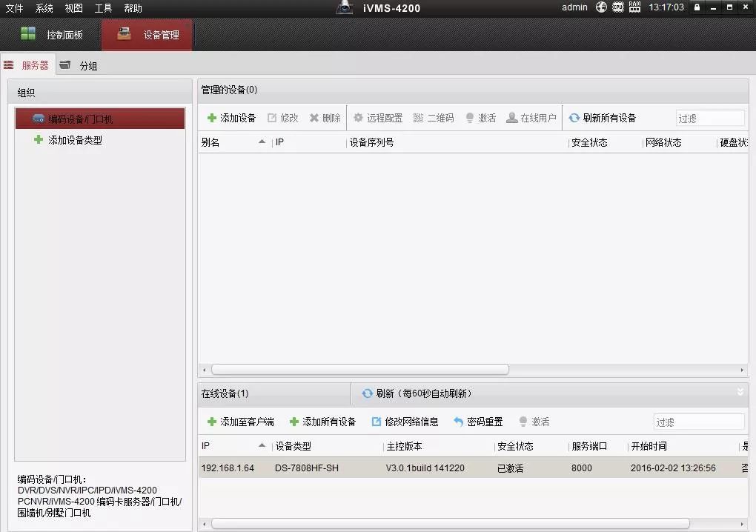The width and height of the screenshot is (756, 532).
Task: Click the 修改 edit icon in managed devices
Action: pos(272,118)
